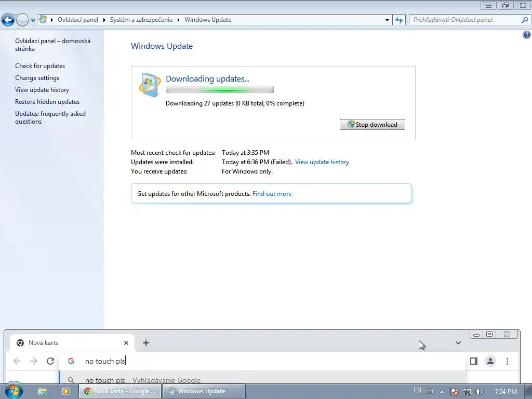The height and width of the screenshot is (399, 532).
Task: Open Chrome tab search chevron
Action: point(458,343)
